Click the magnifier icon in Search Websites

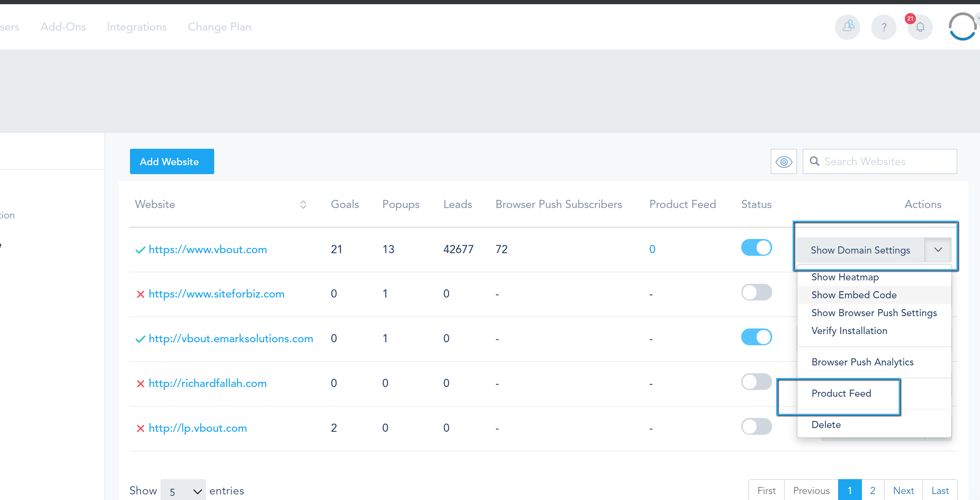click(814, 161)
